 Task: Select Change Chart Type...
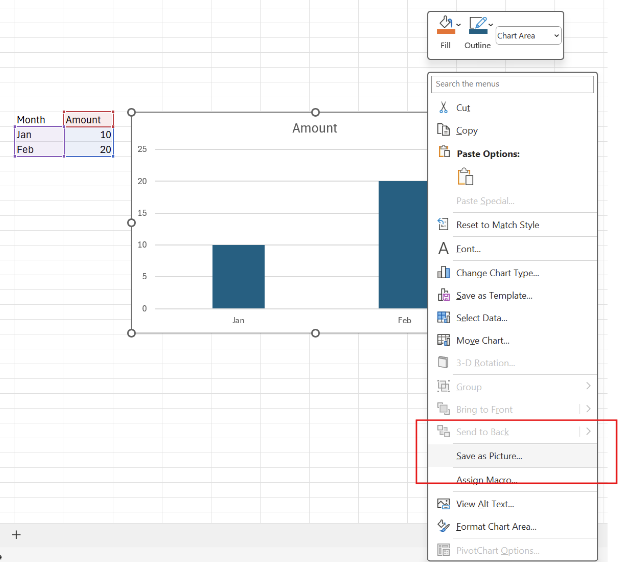(498, 273)
